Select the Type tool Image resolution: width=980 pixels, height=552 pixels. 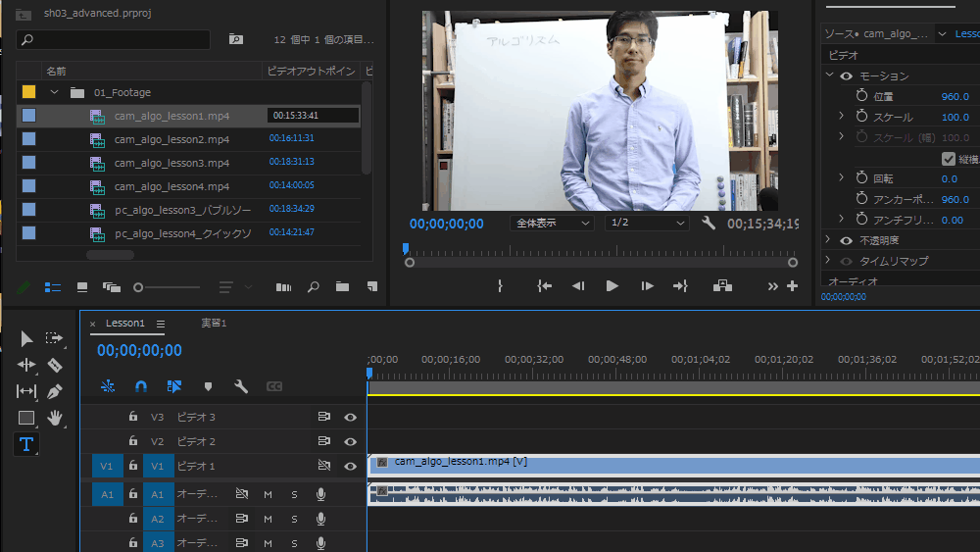25,444
